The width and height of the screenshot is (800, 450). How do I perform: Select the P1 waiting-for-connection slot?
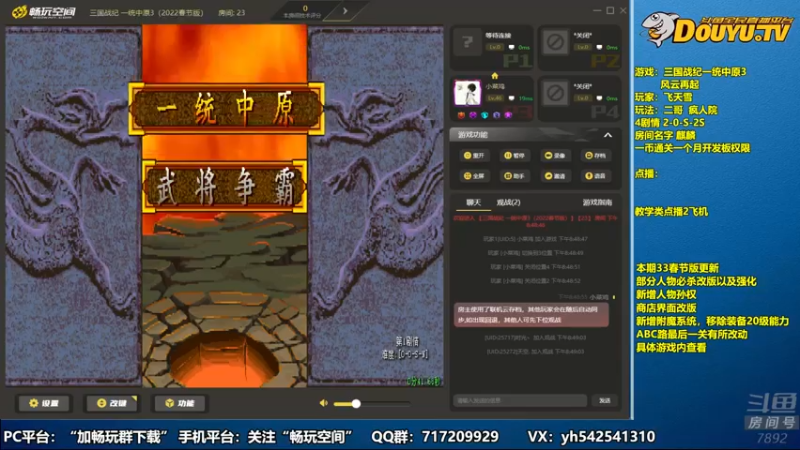pyautogui.click(x=493, y=48)
